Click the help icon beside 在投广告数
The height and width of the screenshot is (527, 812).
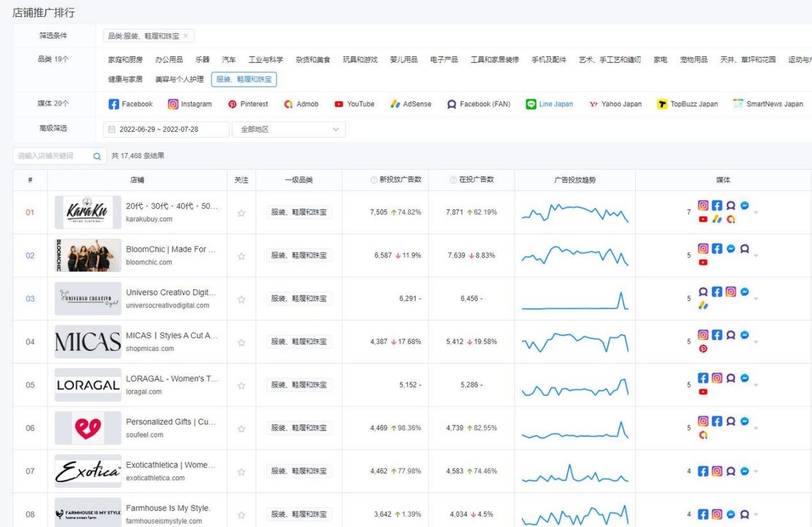pos(453,181)
